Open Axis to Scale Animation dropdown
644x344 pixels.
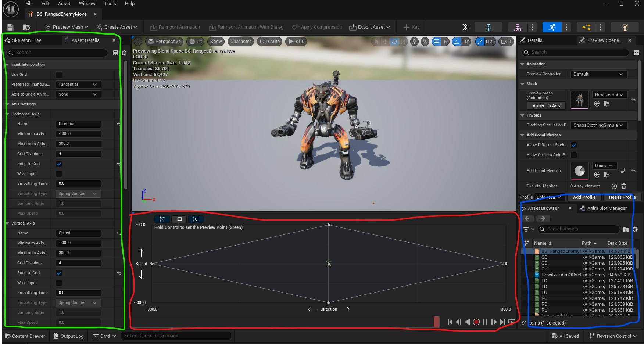click(x=78, y=94)
